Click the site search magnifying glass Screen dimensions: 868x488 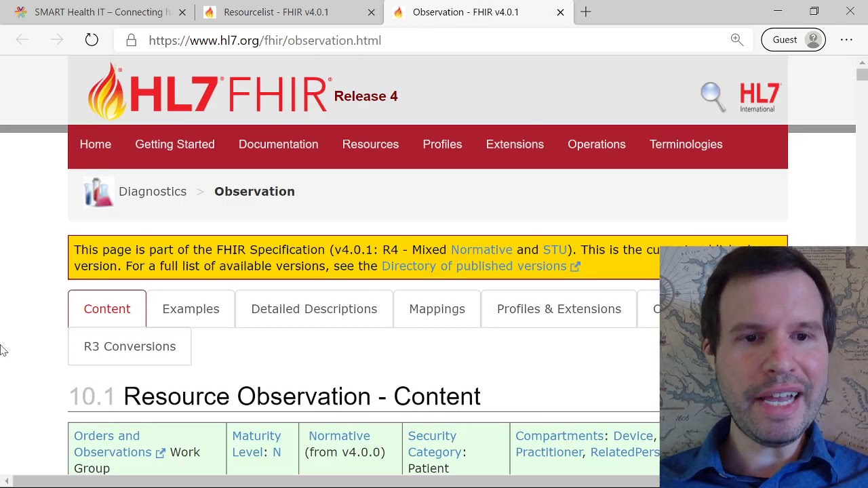click(x=713, y=96)
